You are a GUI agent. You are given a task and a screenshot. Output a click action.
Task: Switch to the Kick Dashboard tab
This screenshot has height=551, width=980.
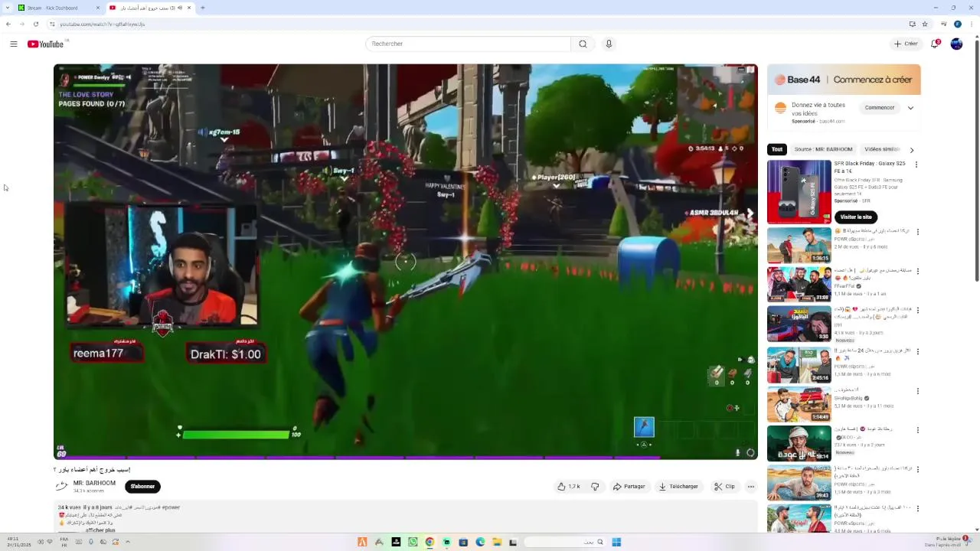58,8
